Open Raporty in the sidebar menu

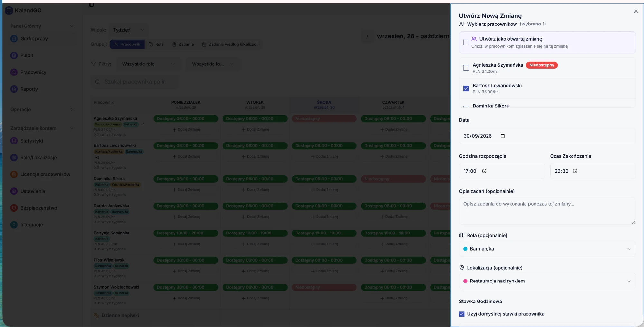point(29,89)
